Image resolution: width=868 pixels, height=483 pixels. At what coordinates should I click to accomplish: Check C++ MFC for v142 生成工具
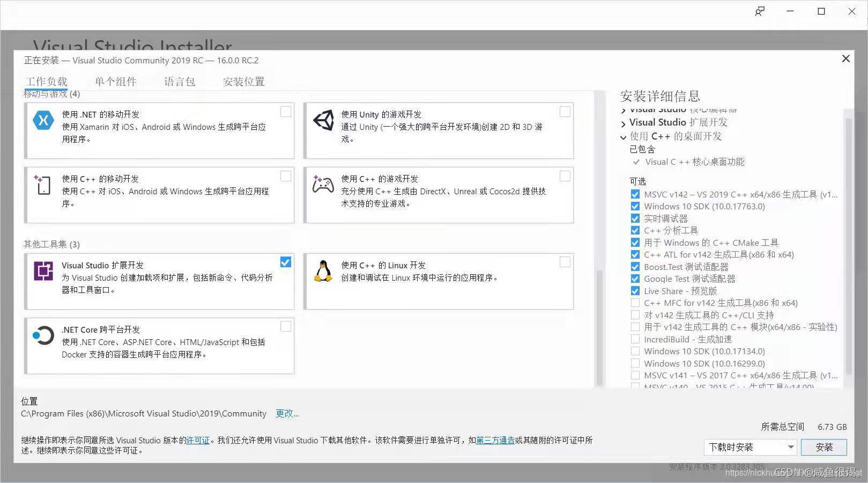tap(634, 303)
